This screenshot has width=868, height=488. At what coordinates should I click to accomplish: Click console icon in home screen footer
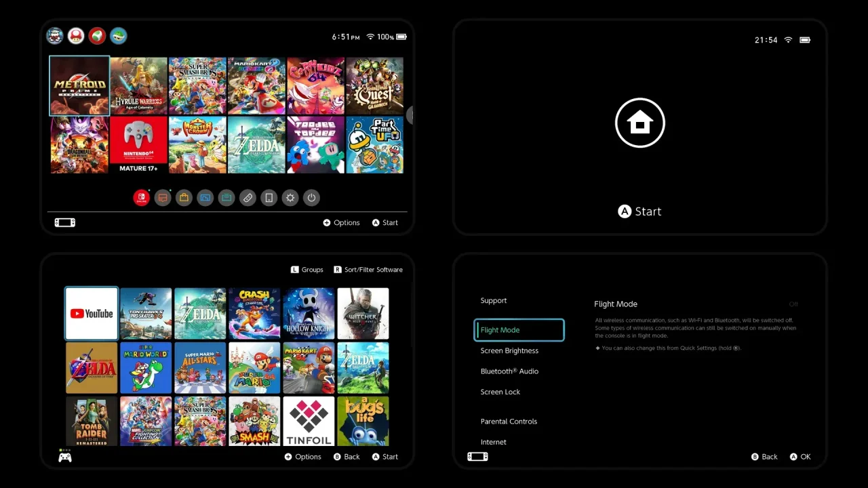(x=65, y=222)
